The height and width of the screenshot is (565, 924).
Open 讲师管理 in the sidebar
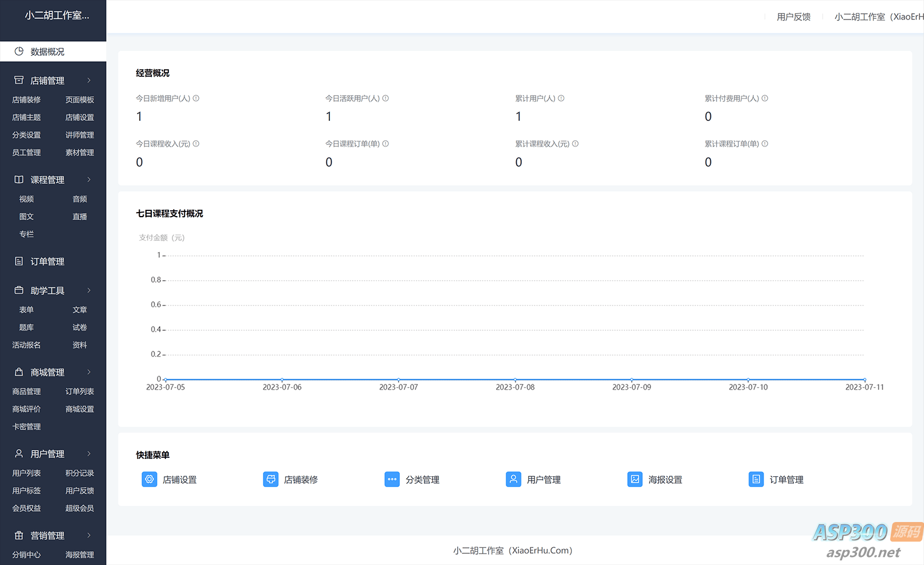pos(80,135)
